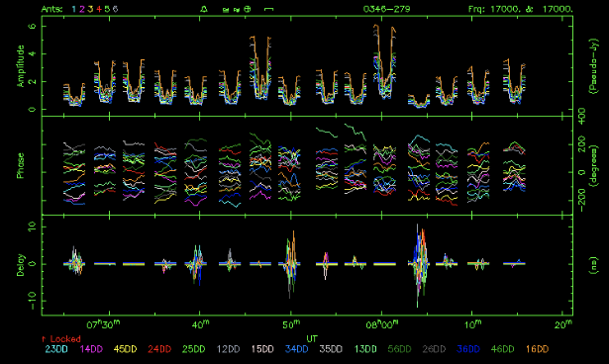Click the (Pseudo-Jy) unit label
Viewport: 609px width, 364px height.
(x=593, y=65)
